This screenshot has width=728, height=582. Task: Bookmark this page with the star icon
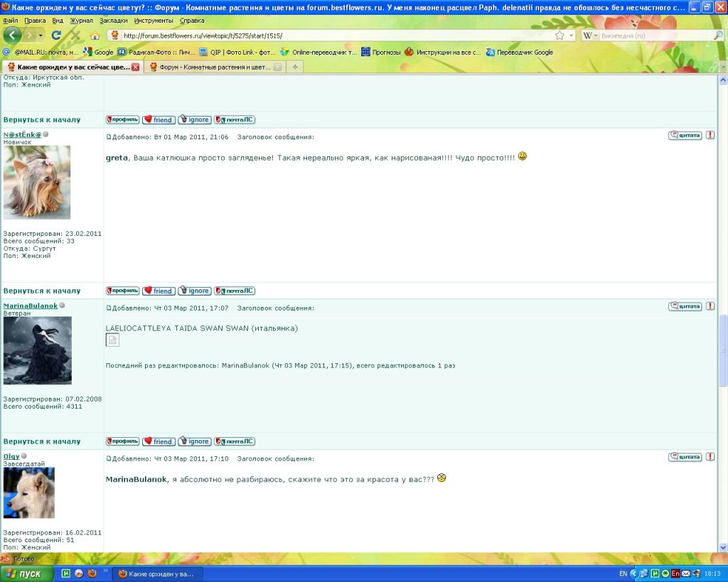(560, 36)
